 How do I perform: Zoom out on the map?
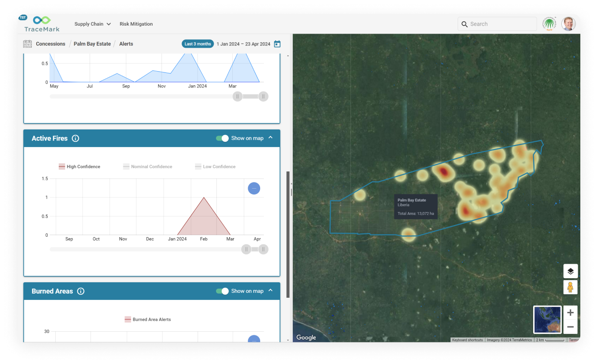click(570, 327)
